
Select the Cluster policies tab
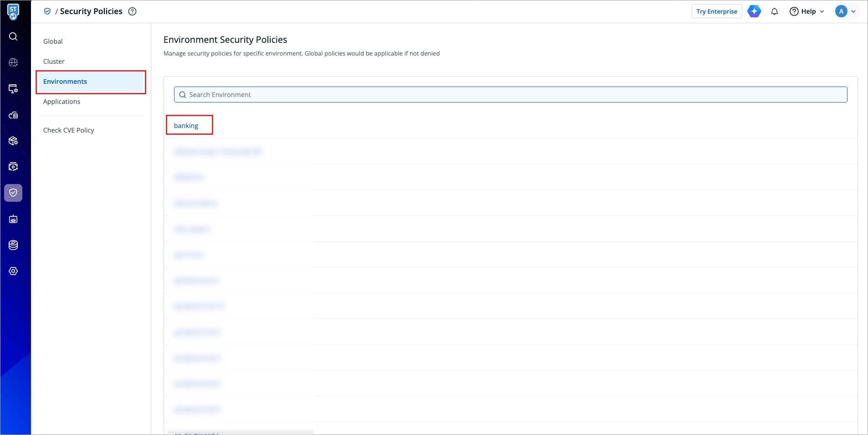tap(54, 61)
